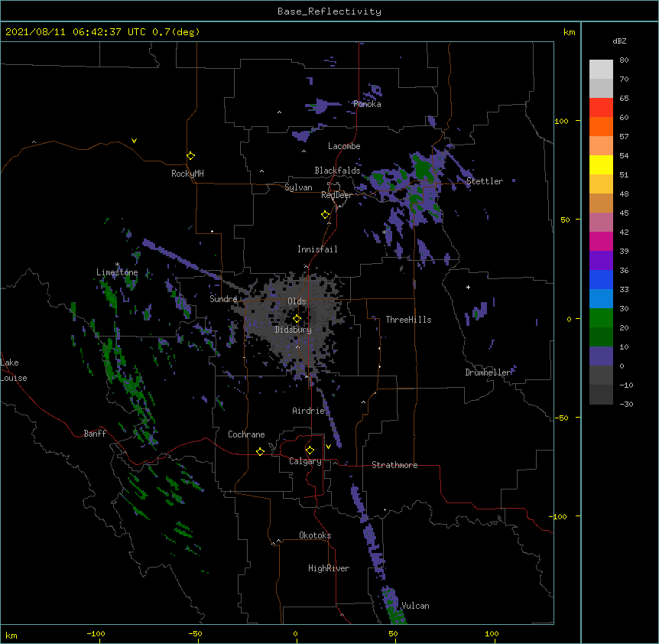659x644 pixels.
Task: Click the Calgary city label
Action: coord(305,461)
